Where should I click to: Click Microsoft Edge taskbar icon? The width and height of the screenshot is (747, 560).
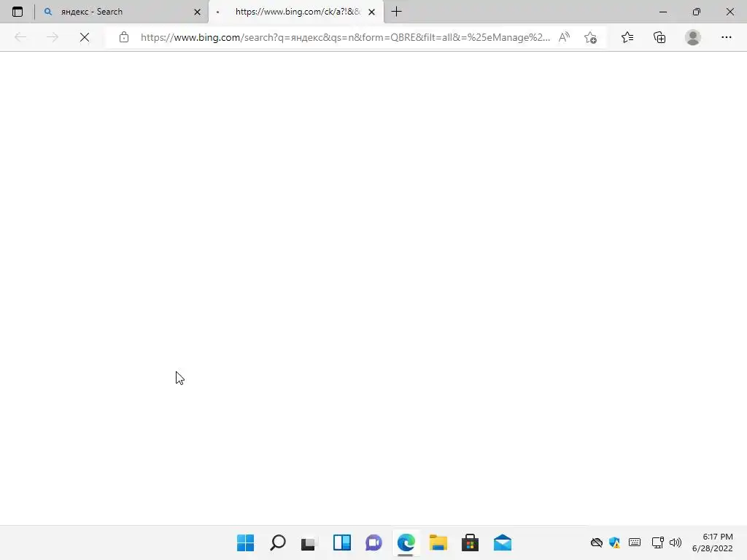(406, 542)
